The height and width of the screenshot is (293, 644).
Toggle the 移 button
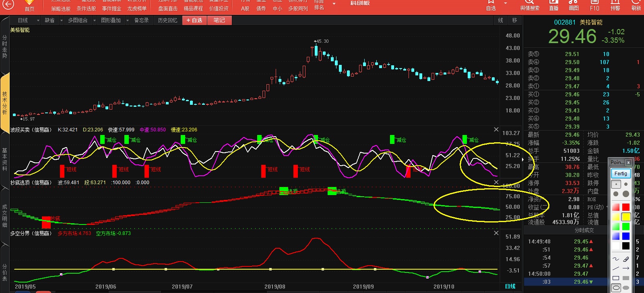pyautogui.click(x=514, y=20)
